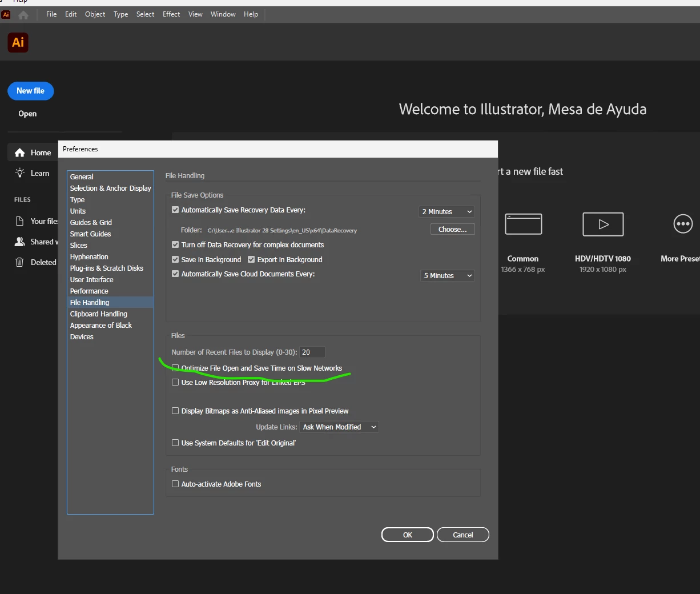Open the 2 Minutes recovery interval dropdown
Image resolution: width=700 pixels, height=594 pixels.
coord(446,211)
